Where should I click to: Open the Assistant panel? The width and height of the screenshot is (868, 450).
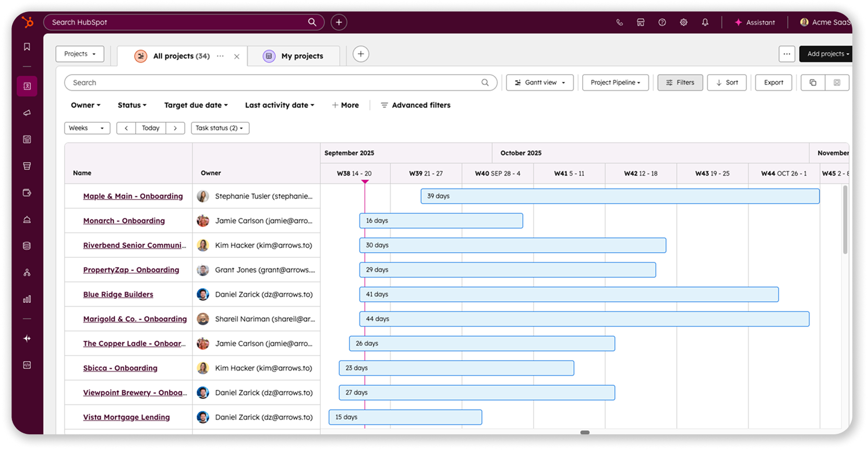[754, 22]
